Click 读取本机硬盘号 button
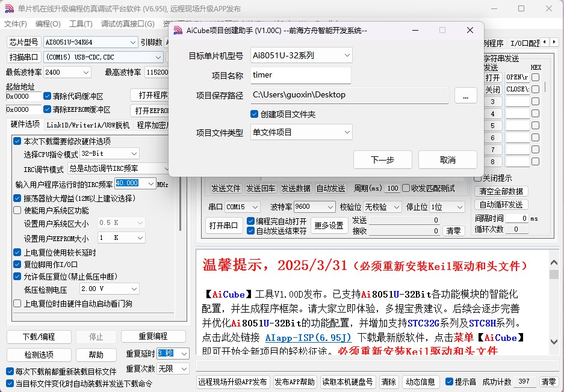 [347, 382]
